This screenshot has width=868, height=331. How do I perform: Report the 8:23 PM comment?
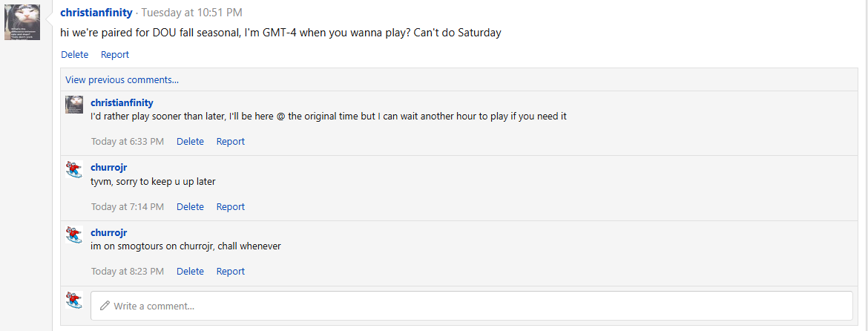point(230,271)
